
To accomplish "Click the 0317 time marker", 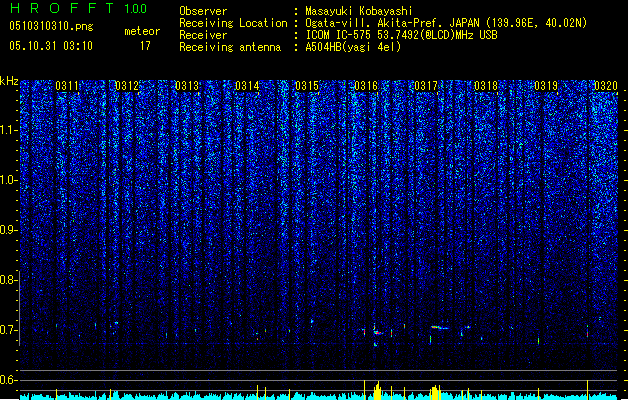I will pyautogui.click(x=426, y=86).
